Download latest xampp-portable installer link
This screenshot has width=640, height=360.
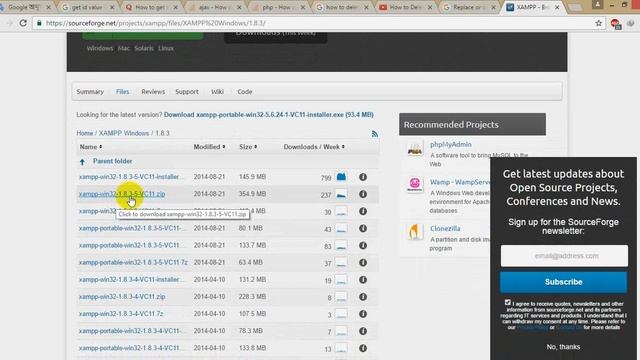[x=269, y=115]
